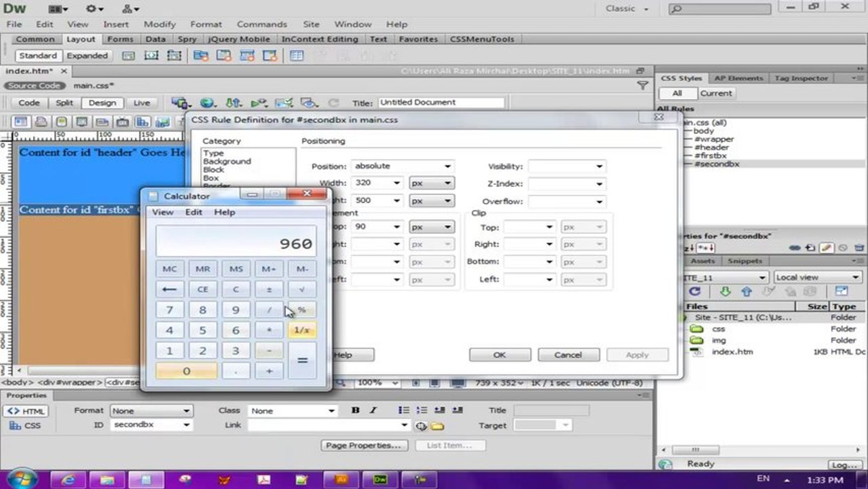Open the Z-Index dropdown
This screenshot has width=868, height=489.
coord(566,184)
